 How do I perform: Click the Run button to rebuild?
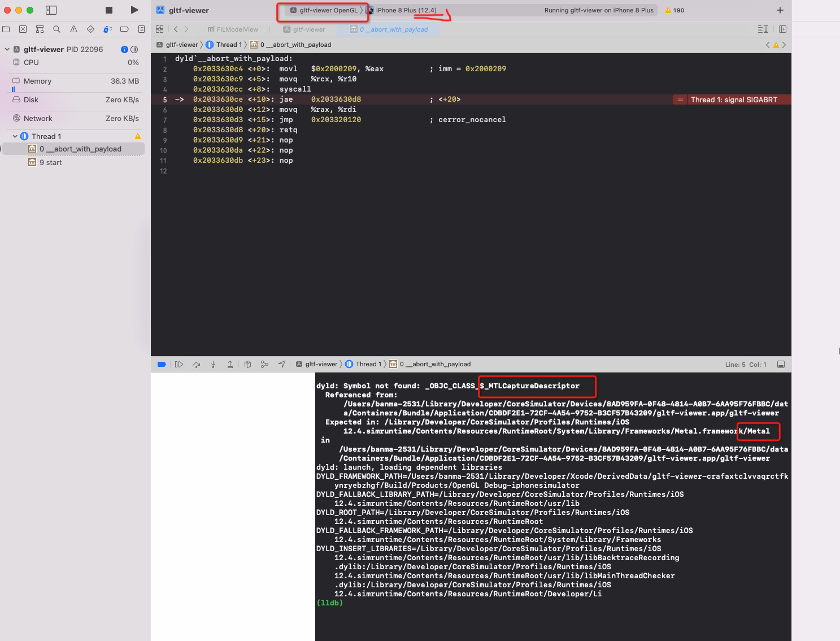pyautogui.click(x=134, y=10)
